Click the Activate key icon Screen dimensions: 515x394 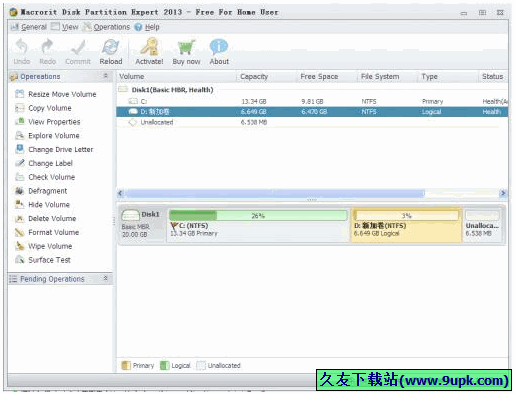tap(149, 47)
